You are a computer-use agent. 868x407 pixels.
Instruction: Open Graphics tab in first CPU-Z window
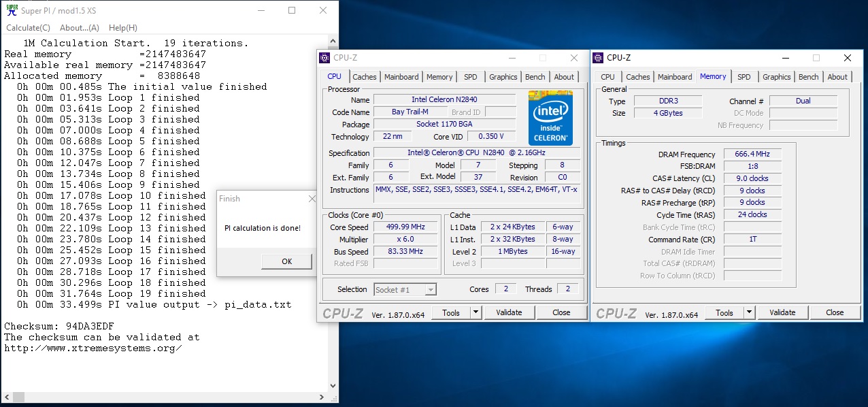503,77
